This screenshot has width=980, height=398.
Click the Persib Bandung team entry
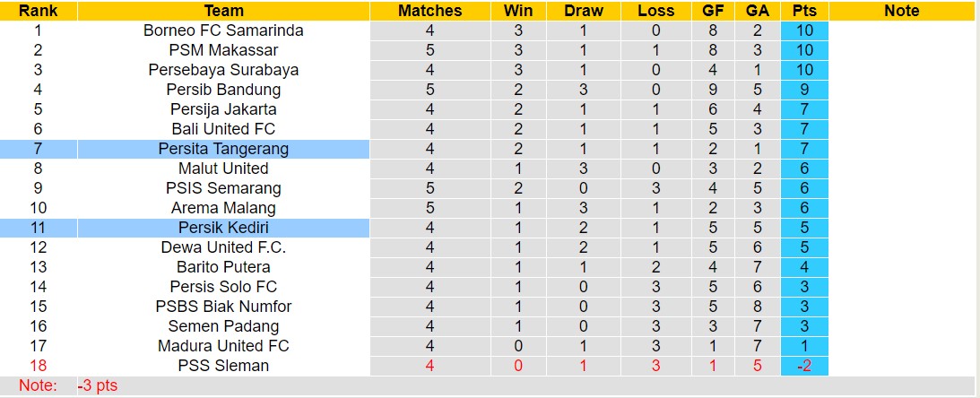[223, 90]
